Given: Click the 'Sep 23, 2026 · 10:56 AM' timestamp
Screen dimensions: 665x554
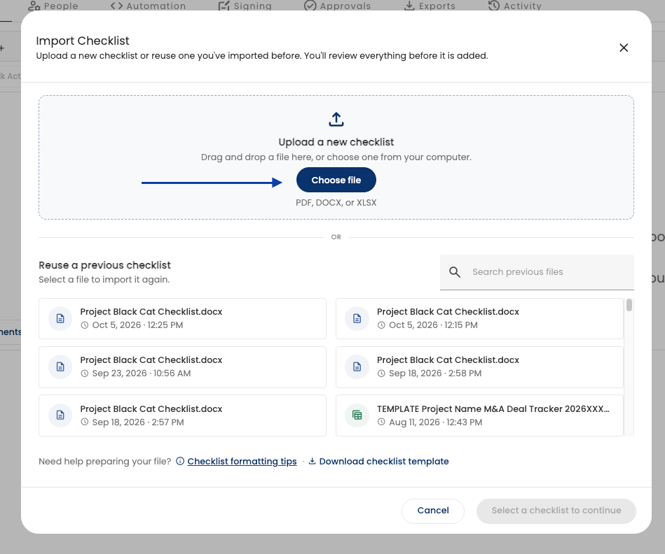Looking at the screenshot, I should 142,373.
